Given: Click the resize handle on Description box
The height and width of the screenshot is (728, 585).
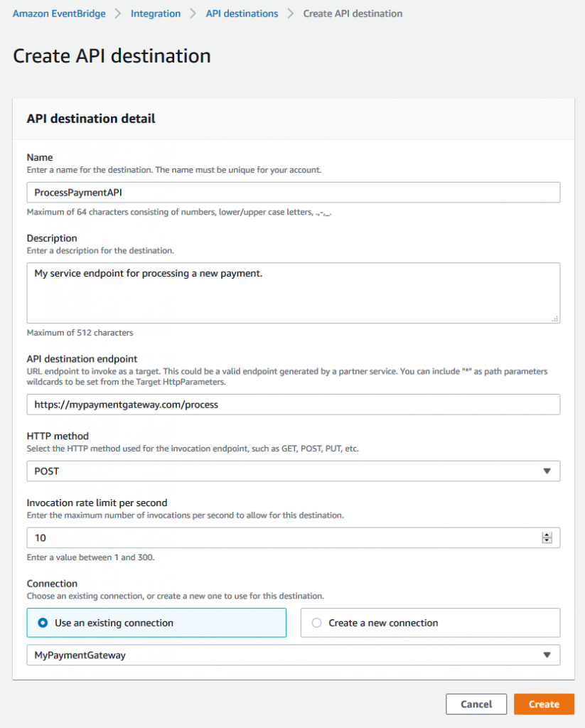Looking at the screenshot, I should 556,320.
